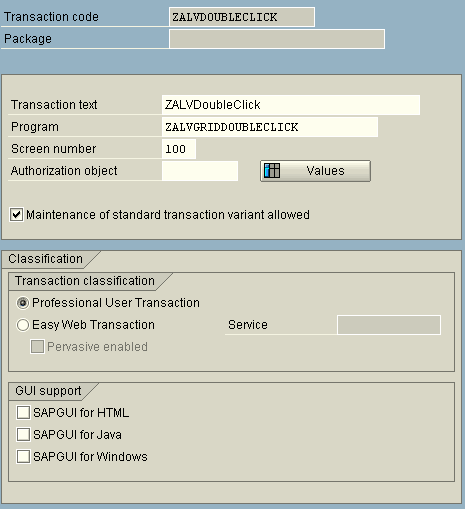Enable SAPGUI for Java checkbox

click(23, 434)
